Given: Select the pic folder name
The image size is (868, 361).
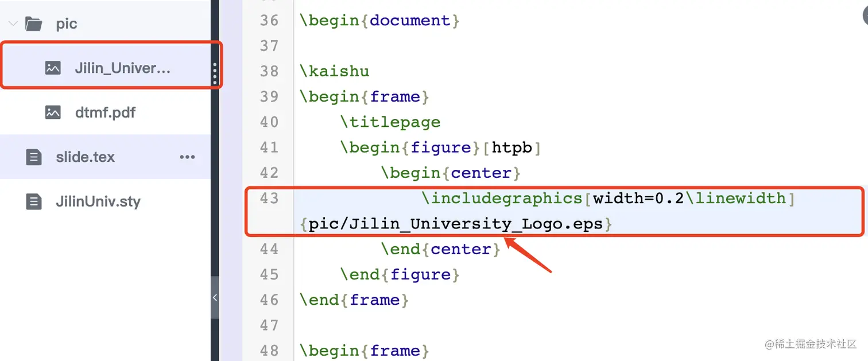Looking at the screenshot, I should pyautogui.click(x=67, y=24).
